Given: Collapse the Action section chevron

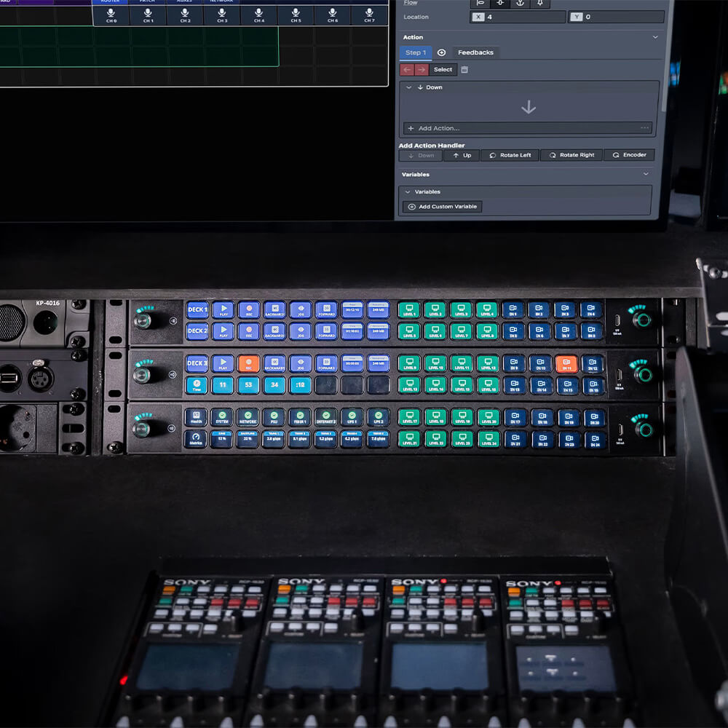Looking at the screenshot, I should coord(654,37).
